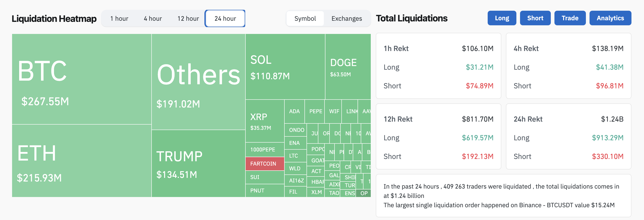Open the Others heatmap block
The width and height of the screenshot is (644, 220).
[198, 82]
